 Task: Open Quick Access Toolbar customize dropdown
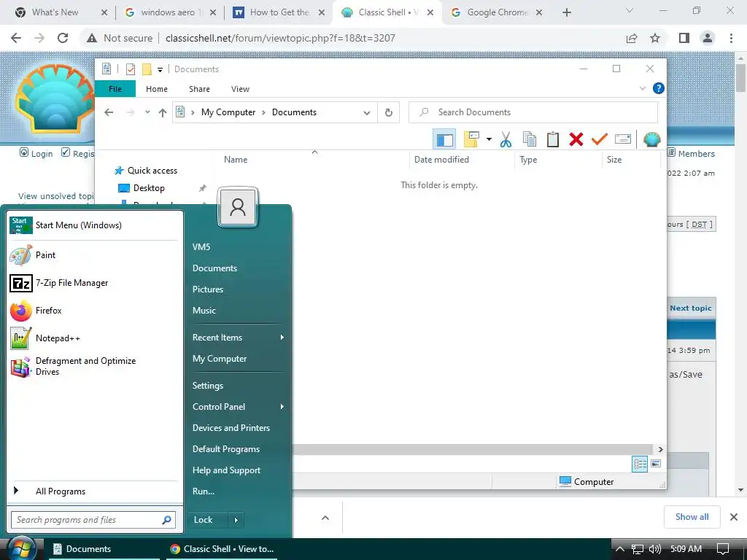[160, 69]
